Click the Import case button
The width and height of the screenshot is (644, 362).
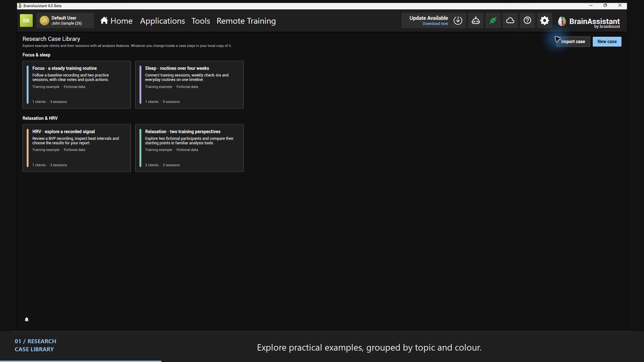(x=573, y=42)
